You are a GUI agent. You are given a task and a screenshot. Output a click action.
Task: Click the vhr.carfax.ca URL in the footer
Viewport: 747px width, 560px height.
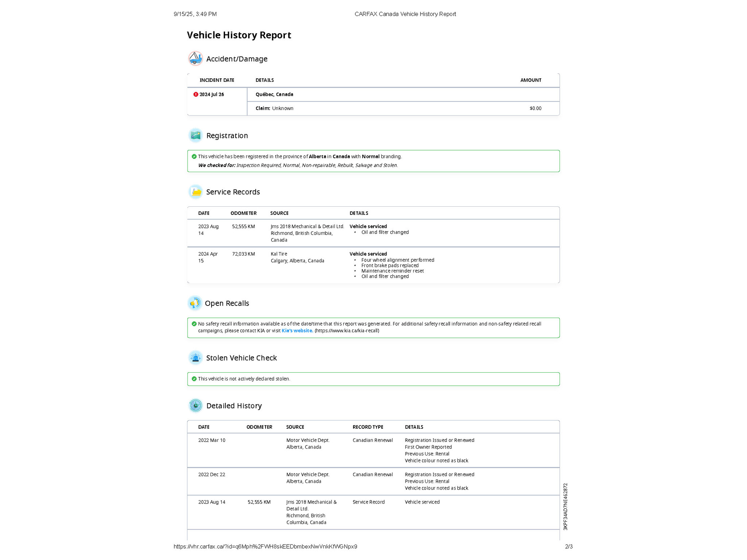[265, 547]
